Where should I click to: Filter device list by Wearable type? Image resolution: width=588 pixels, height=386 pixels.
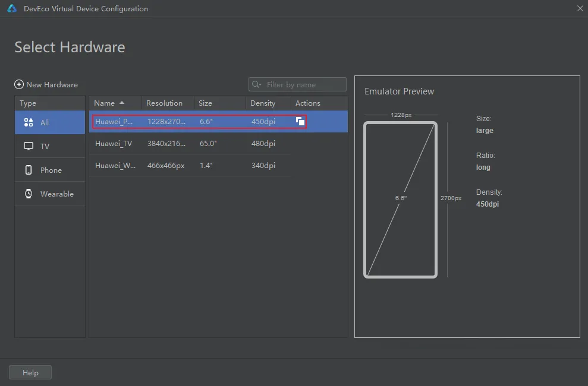[50, 194]
